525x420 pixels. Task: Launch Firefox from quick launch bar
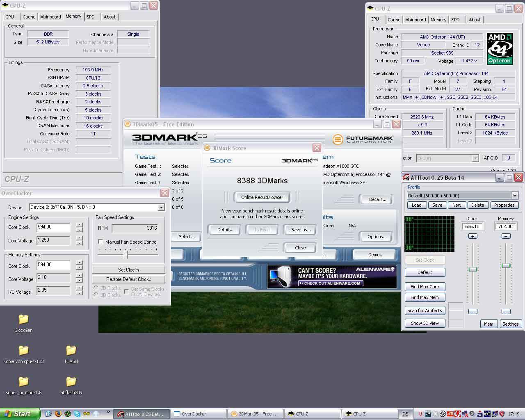[x=58, y=414]
